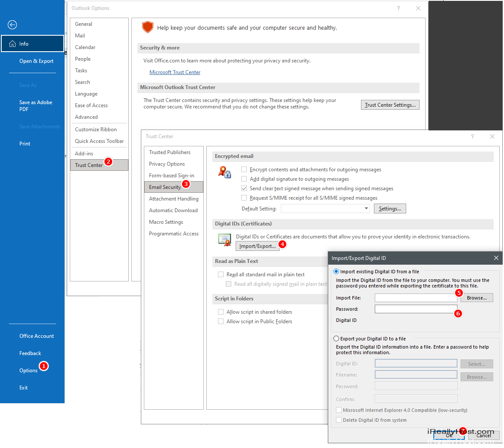Select Attachment Handling
The width and height of the screenshot is (504, 448).
click(x=174, y=199)
